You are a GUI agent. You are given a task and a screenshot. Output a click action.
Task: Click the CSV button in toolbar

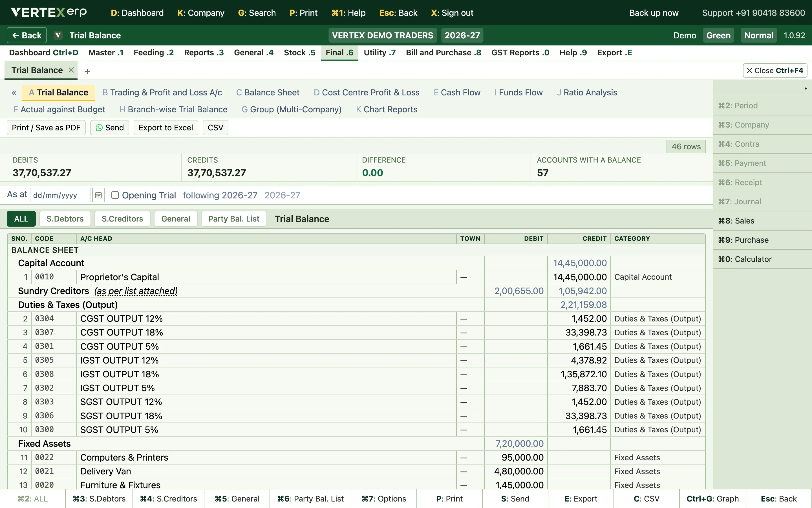(x=215, y=128)
